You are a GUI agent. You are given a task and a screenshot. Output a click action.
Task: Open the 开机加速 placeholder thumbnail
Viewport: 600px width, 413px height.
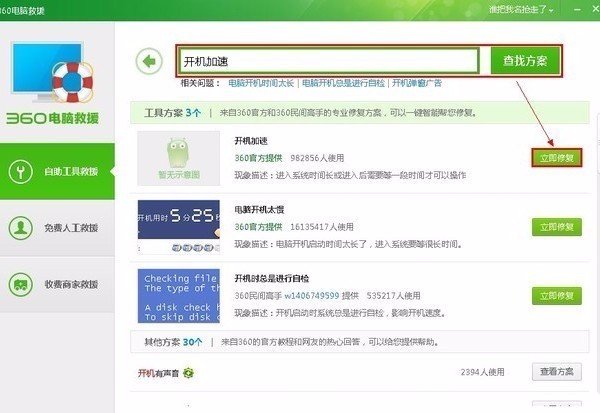(179, 158)
